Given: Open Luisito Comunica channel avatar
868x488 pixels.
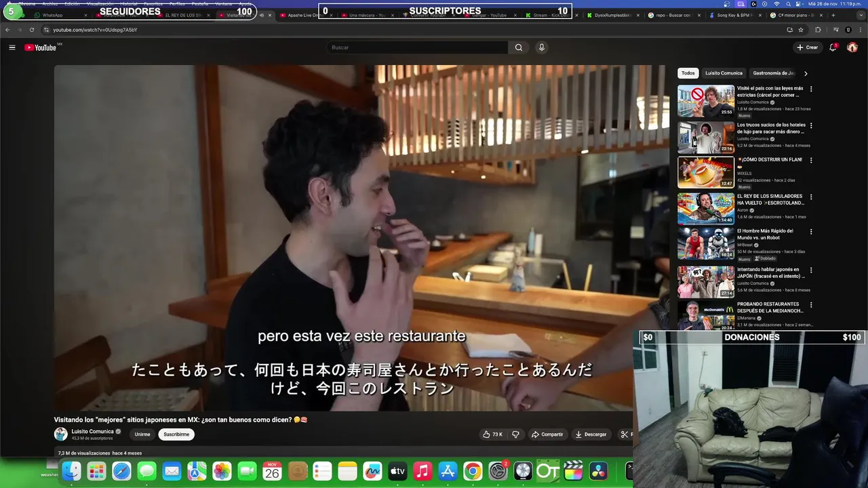Looking at the screenshot, I should (61, 434).
